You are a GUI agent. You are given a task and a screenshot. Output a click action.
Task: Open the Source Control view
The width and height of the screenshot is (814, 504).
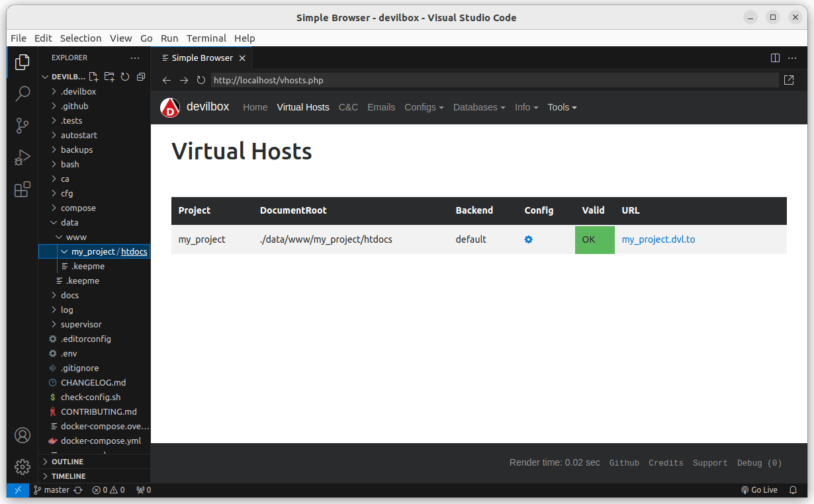point(23,125)
